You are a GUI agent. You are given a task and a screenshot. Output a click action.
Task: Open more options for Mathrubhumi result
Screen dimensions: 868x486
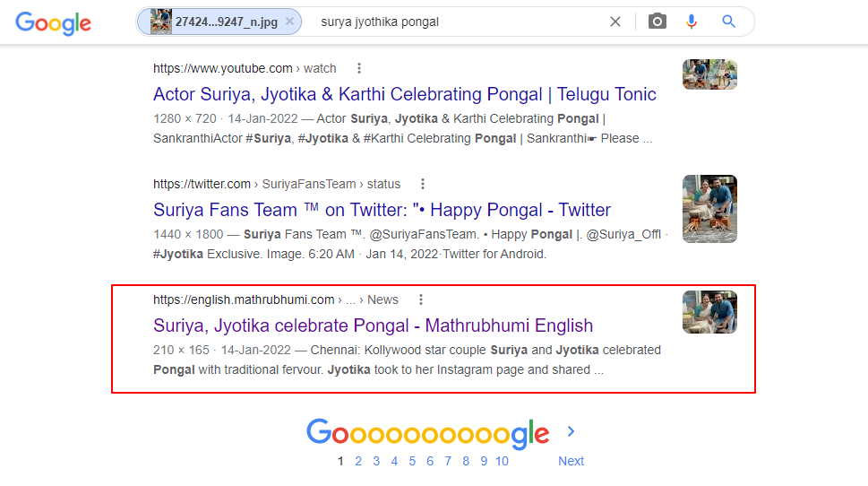[x=421, y=299]
